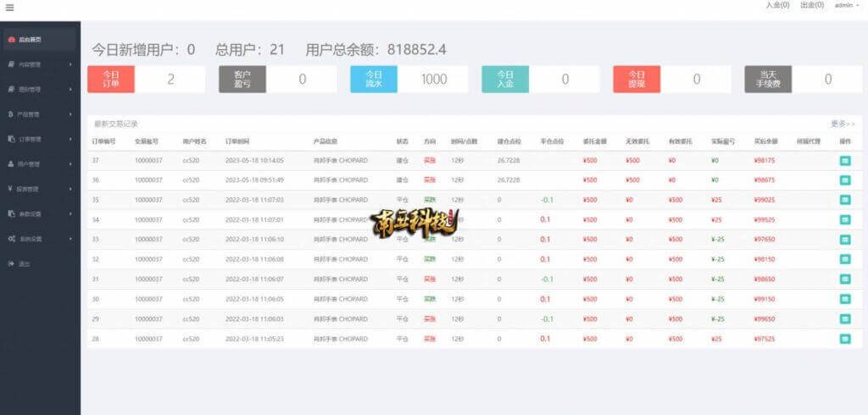Click the 产品管理 sidebar icon

[x=10, y=113]
